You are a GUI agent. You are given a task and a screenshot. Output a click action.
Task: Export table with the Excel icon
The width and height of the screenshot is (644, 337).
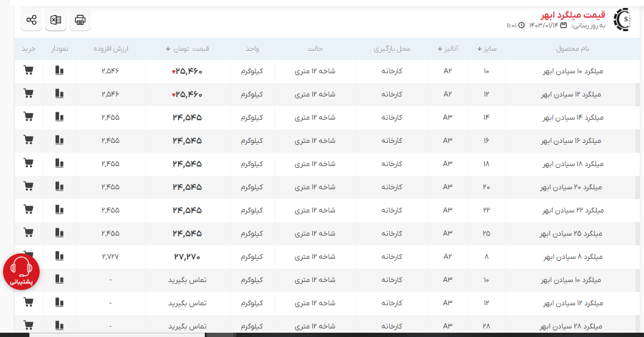click(55, 20)
